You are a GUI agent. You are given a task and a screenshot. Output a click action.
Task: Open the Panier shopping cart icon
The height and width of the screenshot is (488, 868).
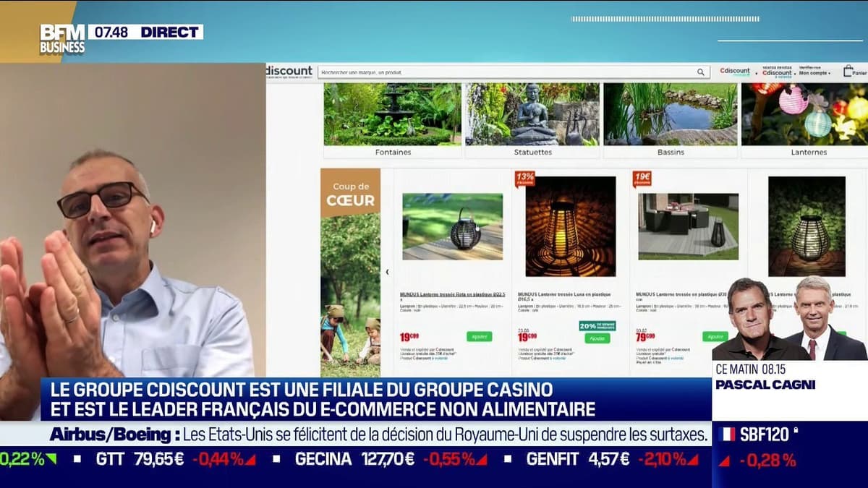point(854,71)
